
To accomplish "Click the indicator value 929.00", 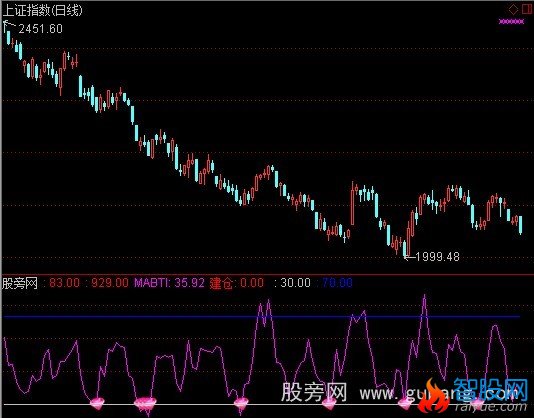I will [110, 283].
